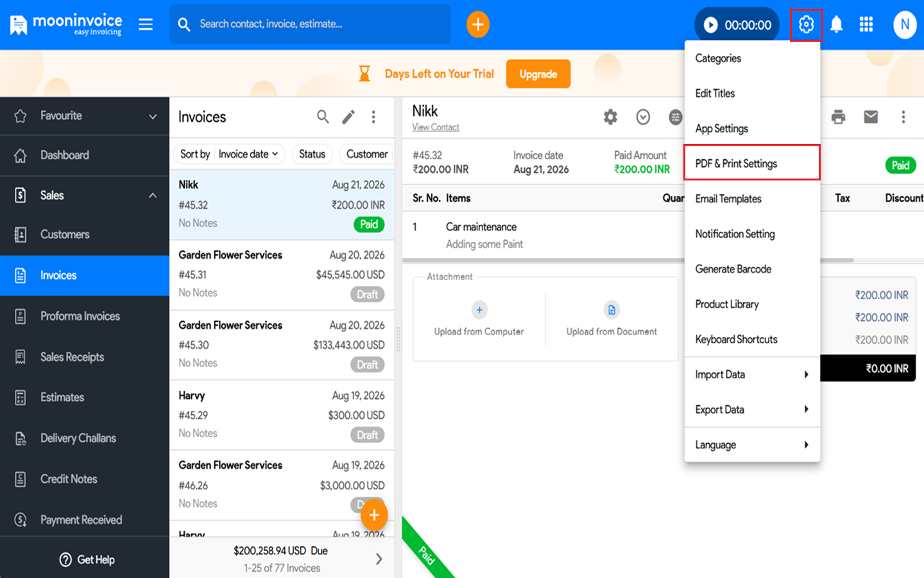Select Categories from settings menu
The image size is (924, 578).
(x=752, y=58)
